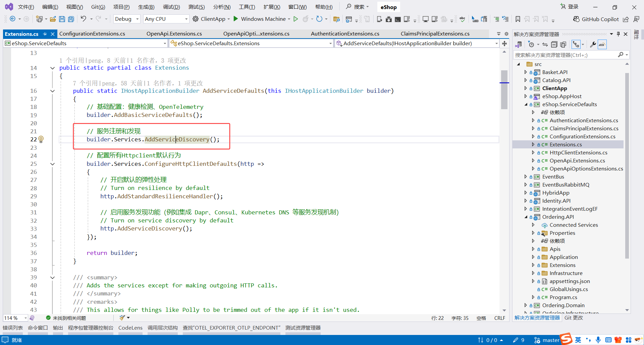This screenshot has height=345, width=644.
Task: Open the Debug configuration dropdown
Action: 127,19
